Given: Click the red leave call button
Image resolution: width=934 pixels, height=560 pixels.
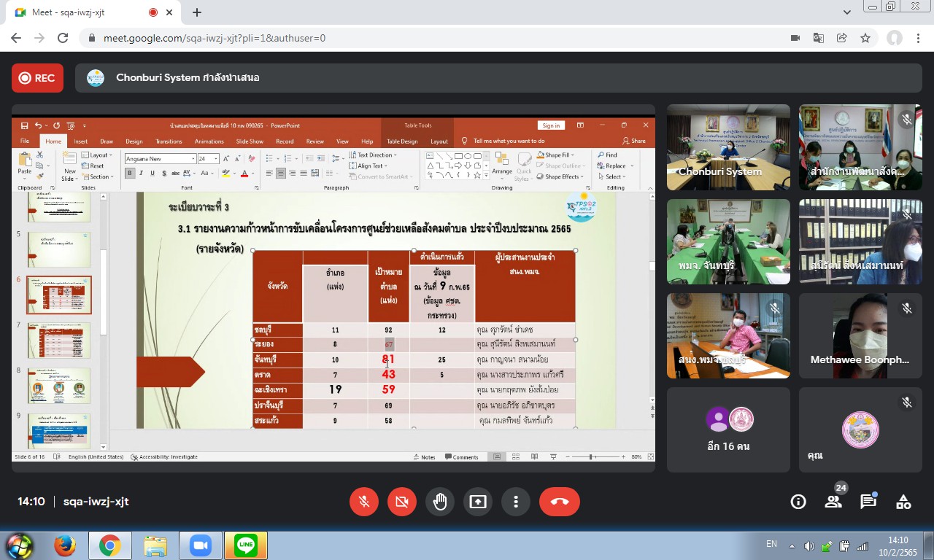Looking at the screenshot, I should click(559, 502).
